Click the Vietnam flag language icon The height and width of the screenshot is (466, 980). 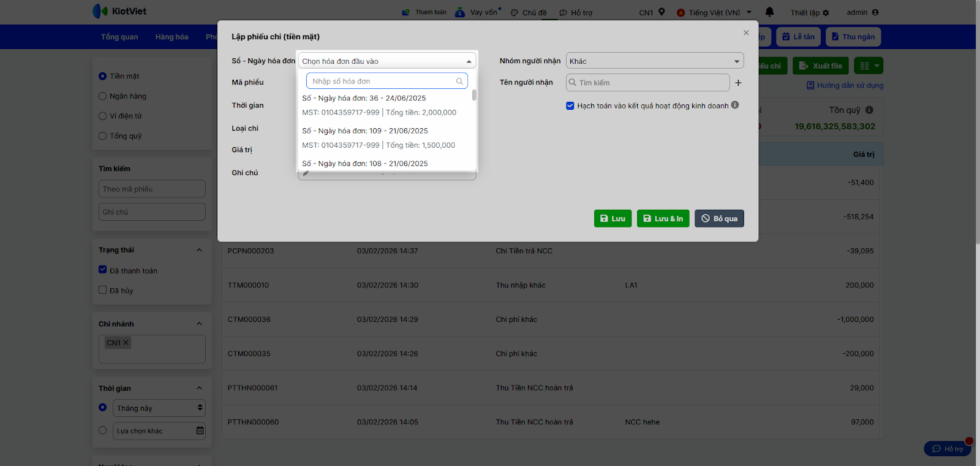click(680, 12)
